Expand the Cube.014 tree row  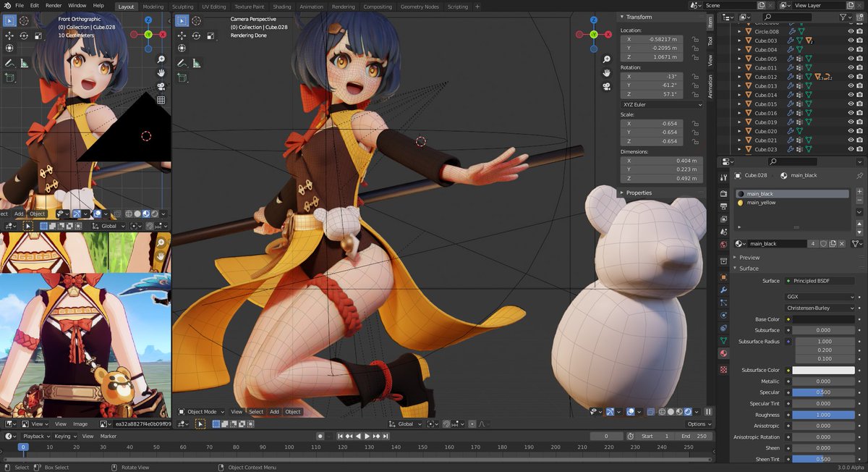739,95
